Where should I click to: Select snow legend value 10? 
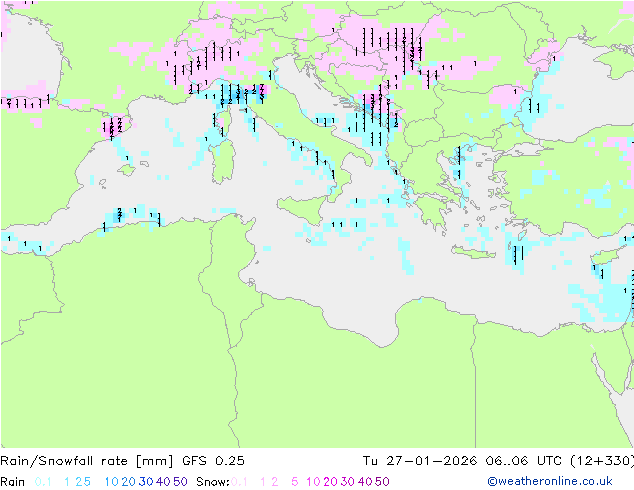coord(313,482)
